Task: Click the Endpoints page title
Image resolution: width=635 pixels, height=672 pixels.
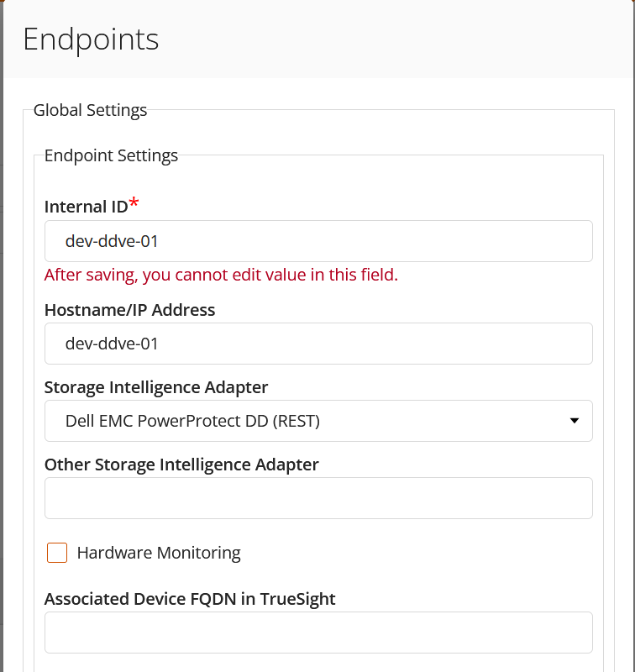Action: (x=92, y=39)
